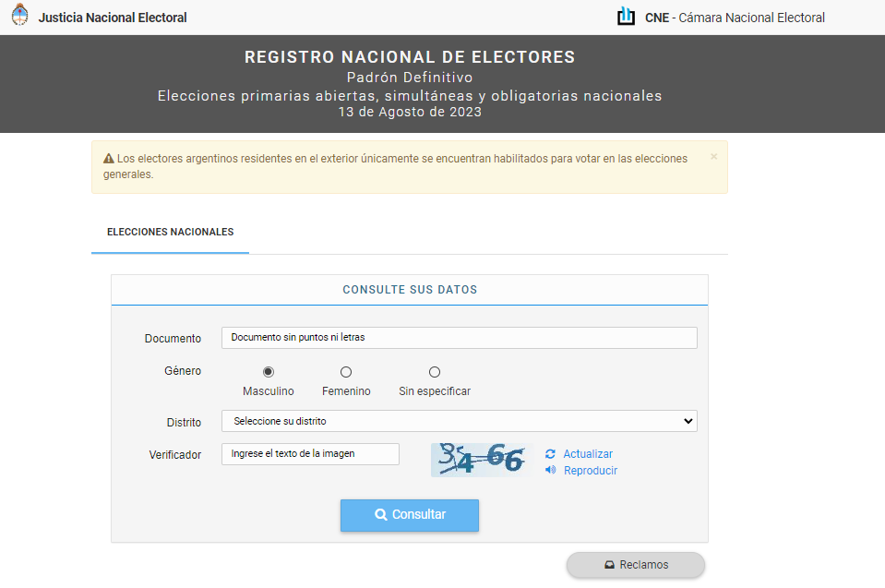
Task: Click the speaker audio captcha icon
Action: tap(550, 470)
